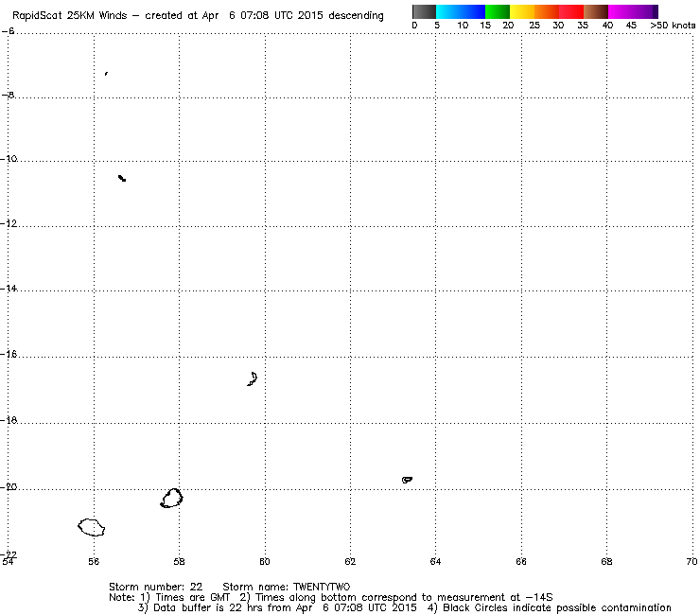This screenshot has width=700, height=615.
Task: Click the large island outline near 56E 21S
Action: click(x=92, y=527)
